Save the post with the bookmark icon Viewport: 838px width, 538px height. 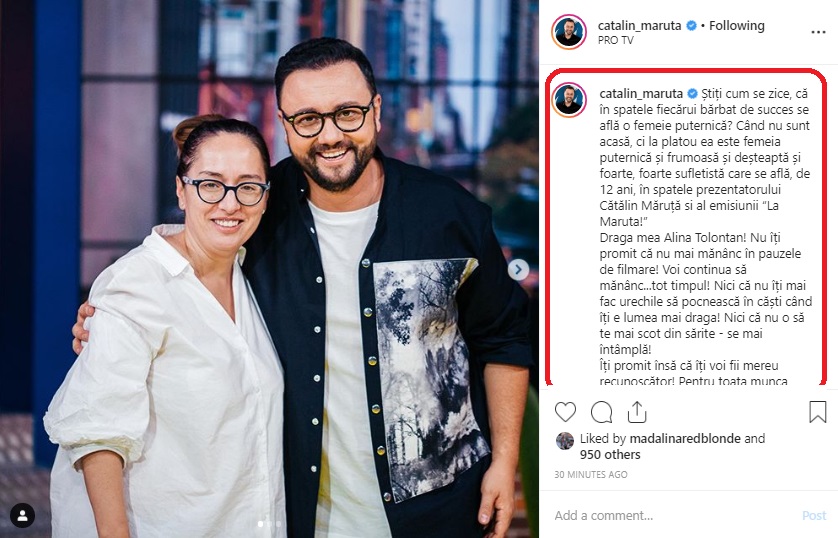click(x=818, y=412)
